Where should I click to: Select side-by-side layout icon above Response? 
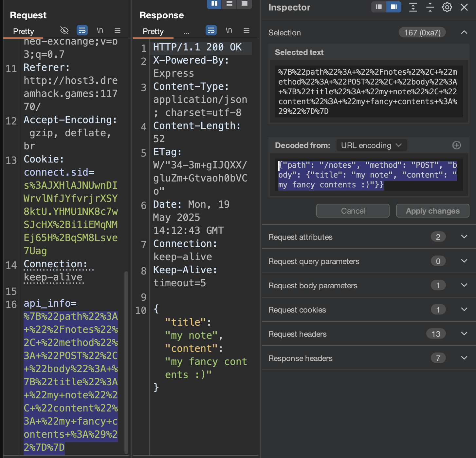pos(214,4)
